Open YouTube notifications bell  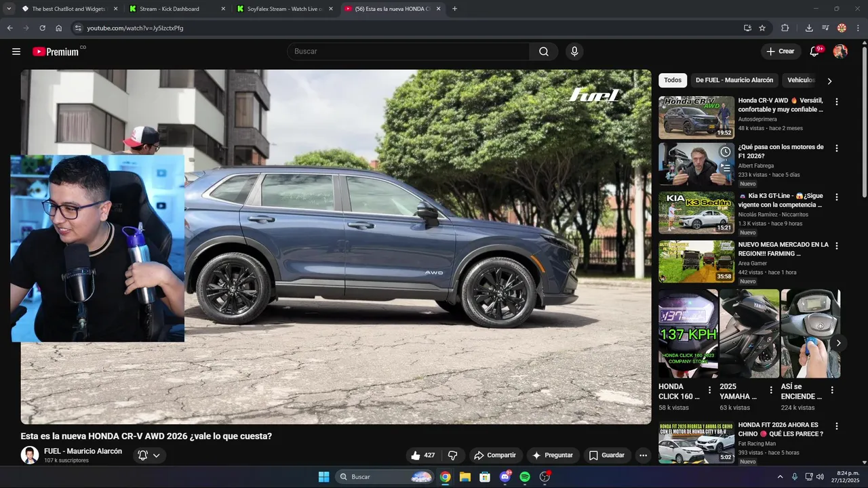click(x=815, y=52)
